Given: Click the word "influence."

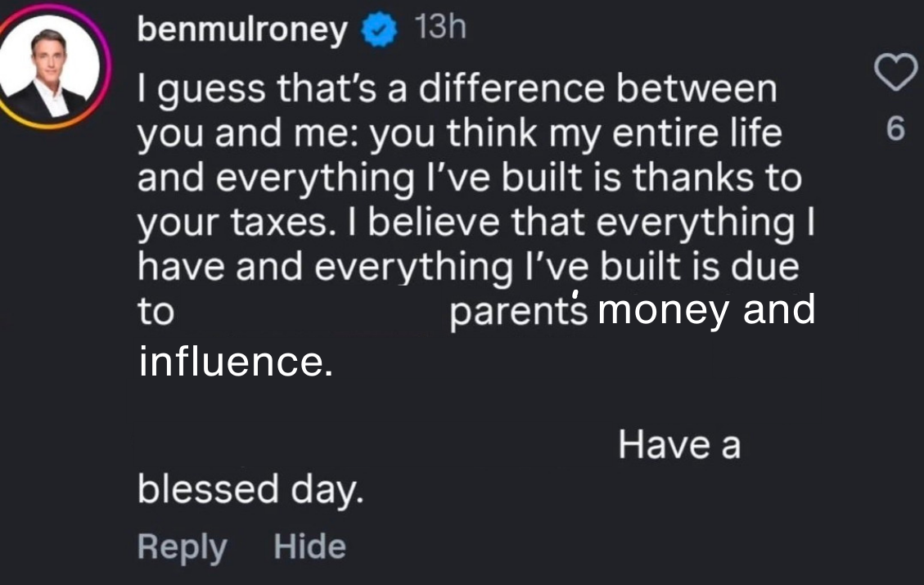Looking at the screenshot, I should point(237,361).
